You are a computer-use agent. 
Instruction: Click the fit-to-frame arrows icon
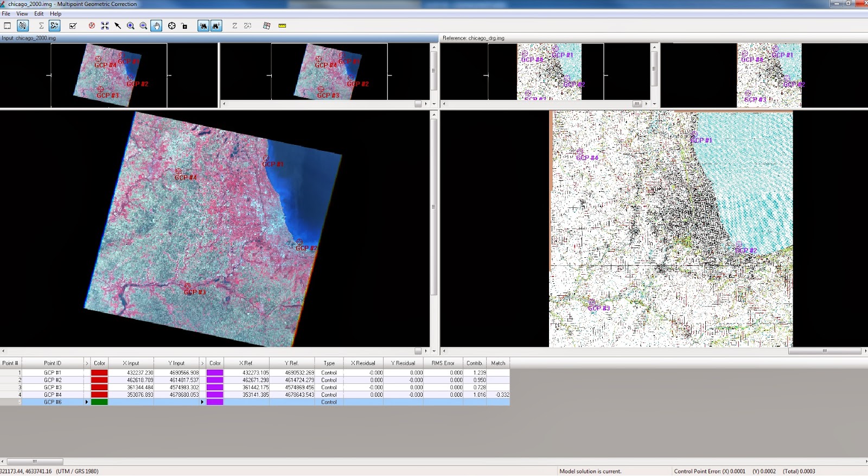(105, 26)
